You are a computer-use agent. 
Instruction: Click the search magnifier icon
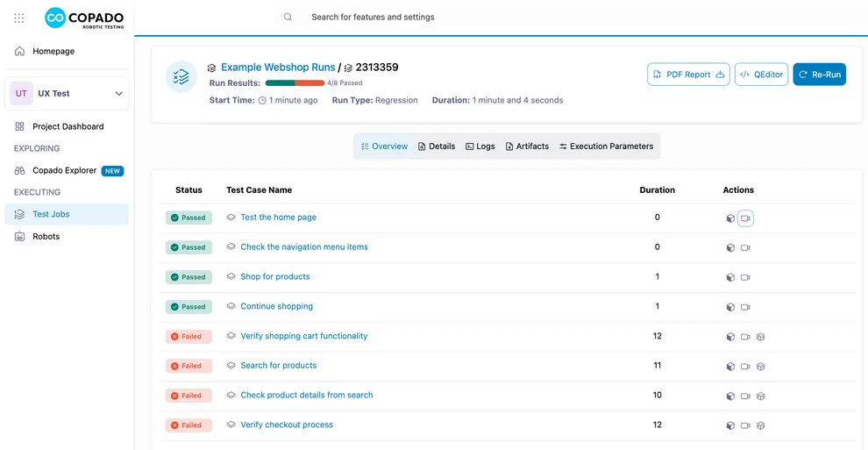click(x=288, y=17)
